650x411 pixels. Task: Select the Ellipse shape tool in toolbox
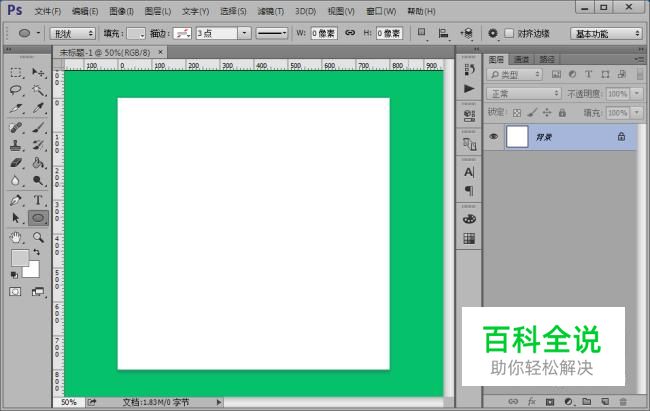coord(38,218)
